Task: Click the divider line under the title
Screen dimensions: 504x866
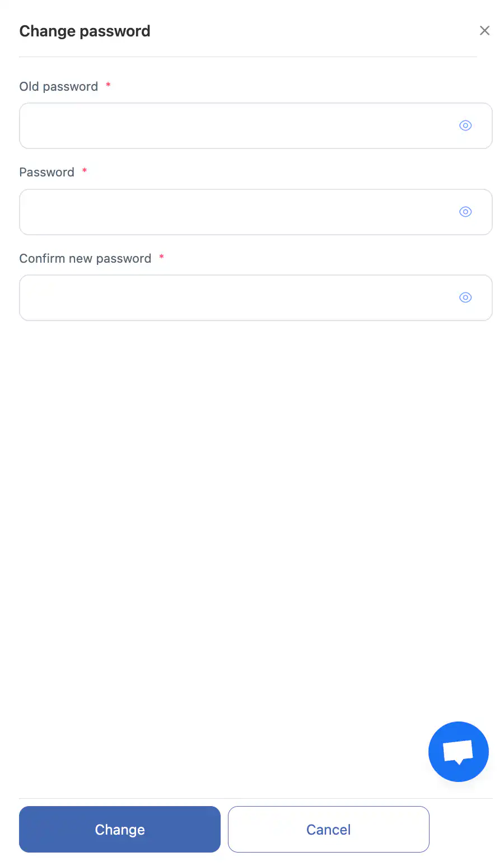Action: coord(248,57)
